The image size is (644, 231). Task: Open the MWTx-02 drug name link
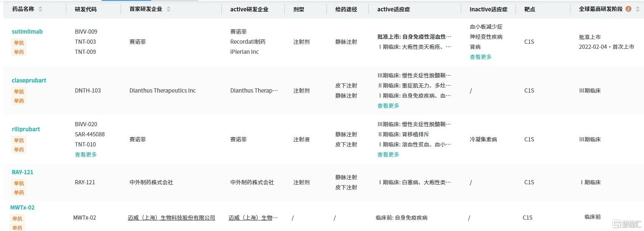[x=23, y=207]
